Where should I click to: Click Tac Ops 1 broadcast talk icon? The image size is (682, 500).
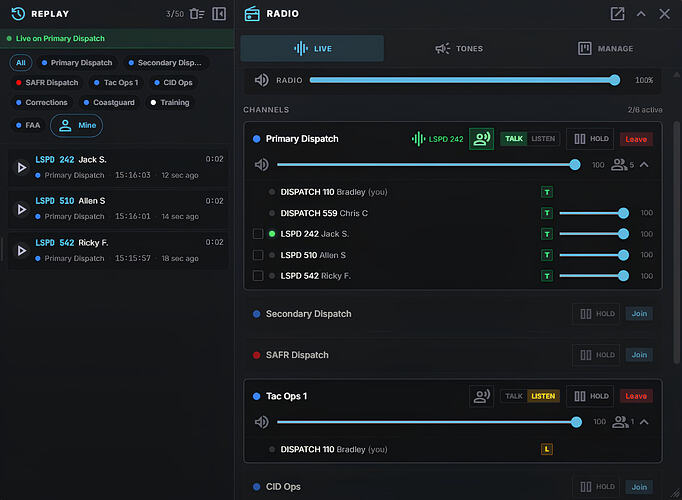tap(481, 396)
